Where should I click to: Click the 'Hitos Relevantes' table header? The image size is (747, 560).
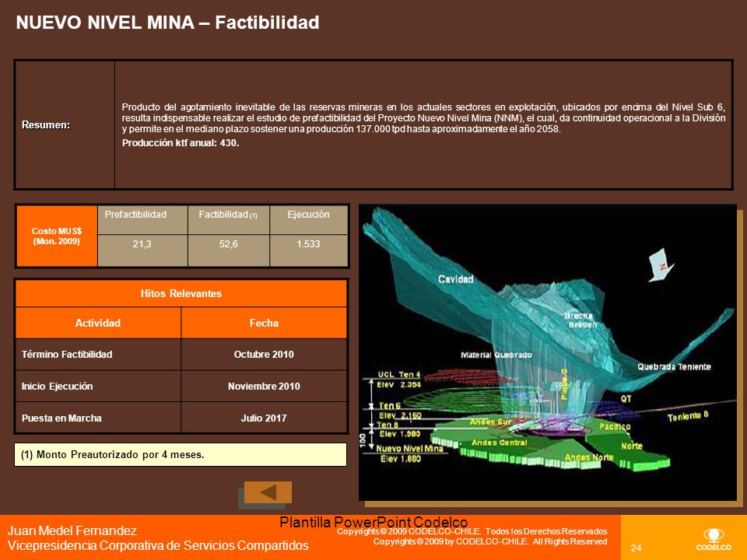point(181,293)
